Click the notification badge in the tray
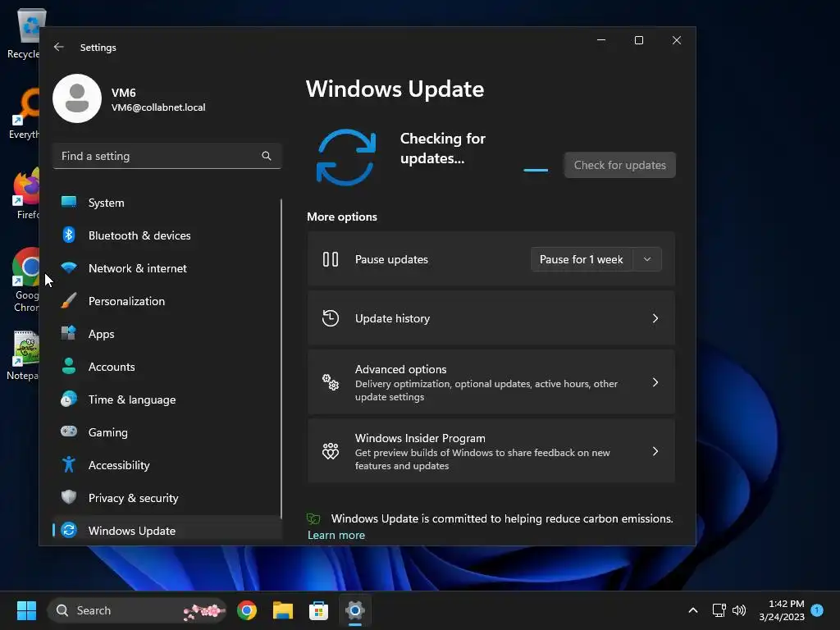 coord(817,610)
